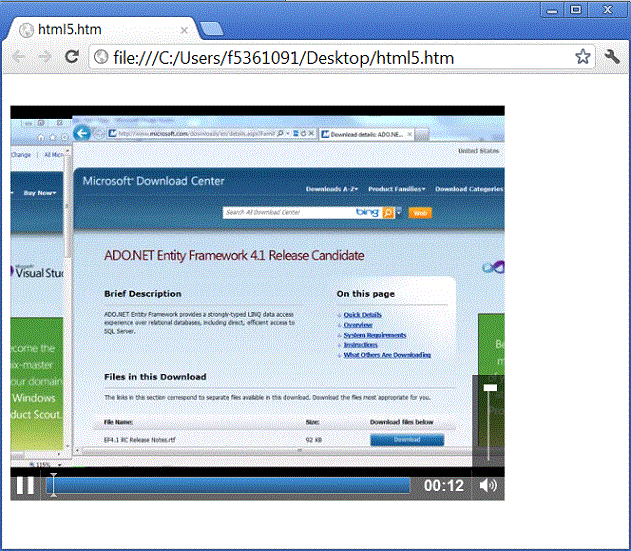Click the volume slider handle

pyautogui.click(x=490, y=387)
